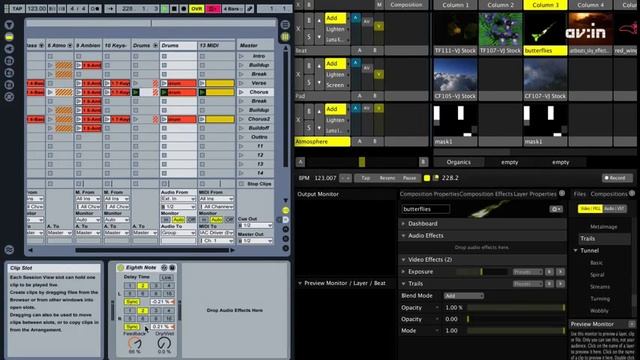Expand the Dashboard section
The width and height of the screenshot is (640, 360).
coord(403,224)
